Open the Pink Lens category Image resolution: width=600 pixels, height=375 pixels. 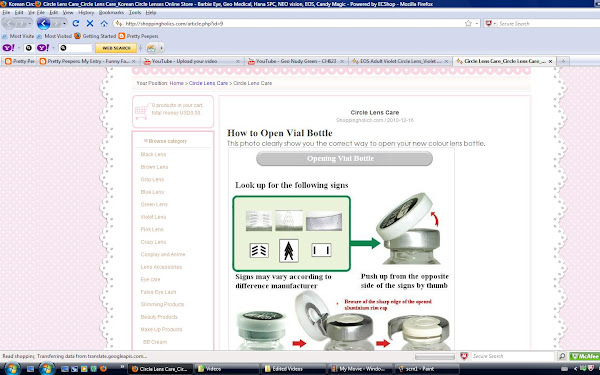point(152,230)
